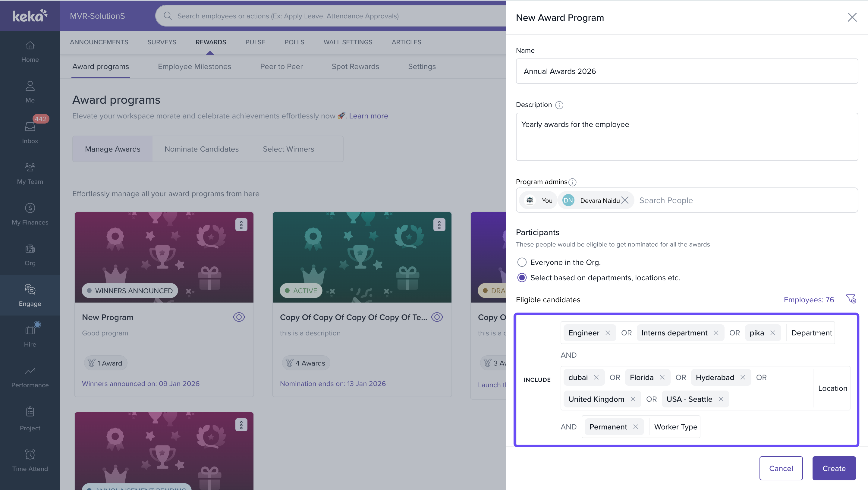Viewport: 868px width, 490px height.
Task: Click the Cancel button
Action: [x=781, y=468]
